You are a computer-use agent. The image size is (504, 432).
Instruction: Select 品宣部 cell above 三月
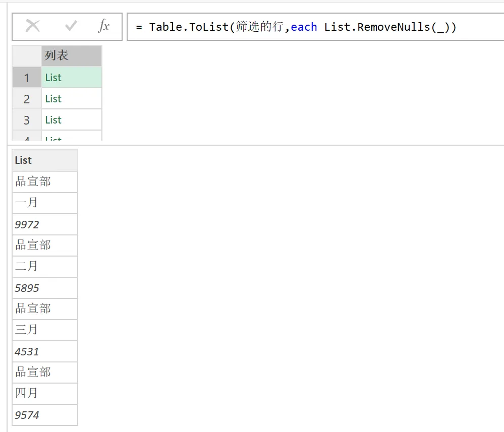(x=45, y=309)
